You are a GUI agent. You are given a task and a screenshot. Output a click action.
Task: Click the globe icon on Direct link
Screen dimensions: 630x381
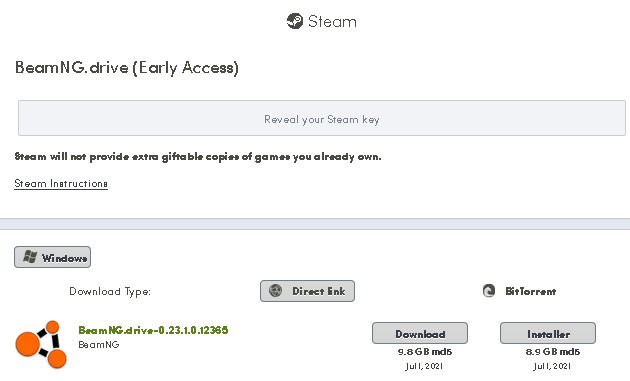(276, 291)
